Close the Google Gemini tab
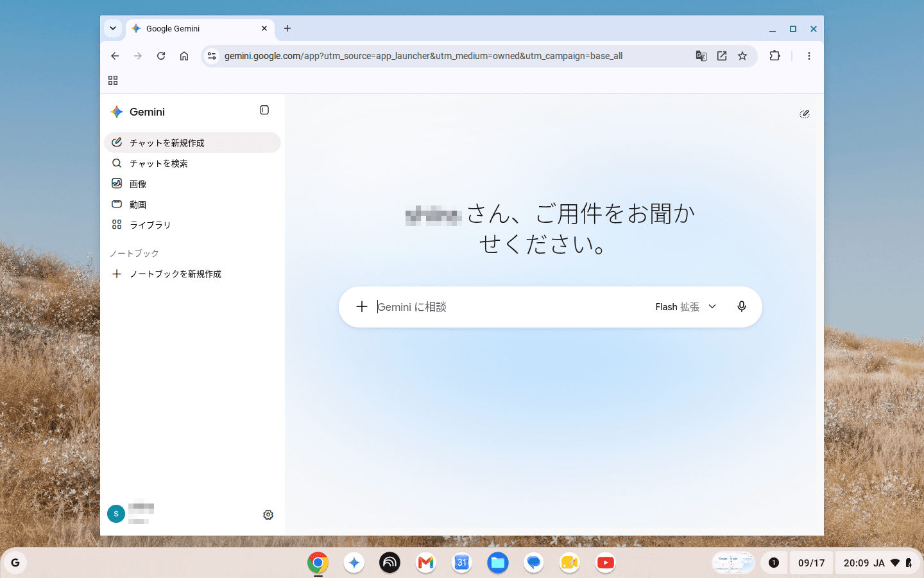Viewport: 924px width, 578px height. 264,28
